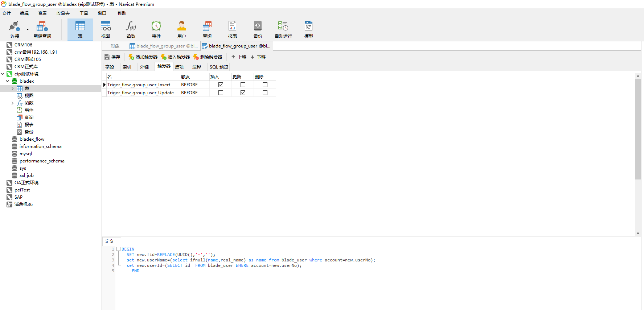Toggle Delete checkbox for Triger_flow_group_user_Update
Viewport: 644px width, 310px height.
click(265, 92)
